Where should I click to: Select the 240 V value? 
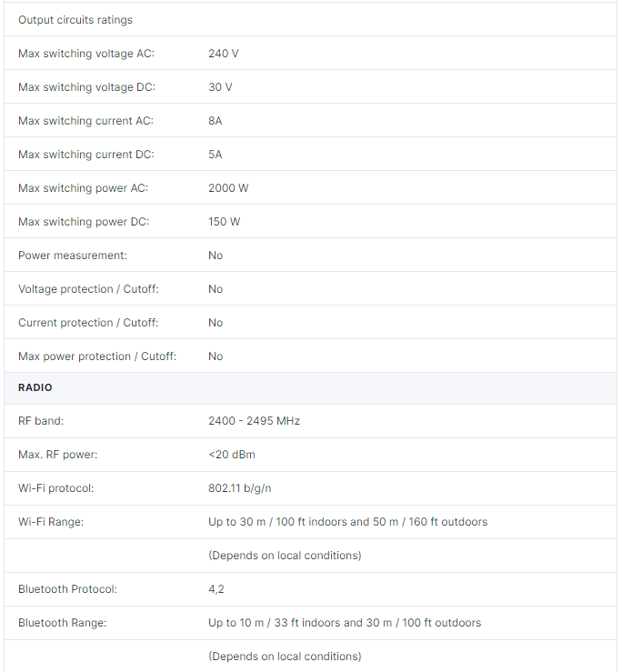tap(224, 54)
